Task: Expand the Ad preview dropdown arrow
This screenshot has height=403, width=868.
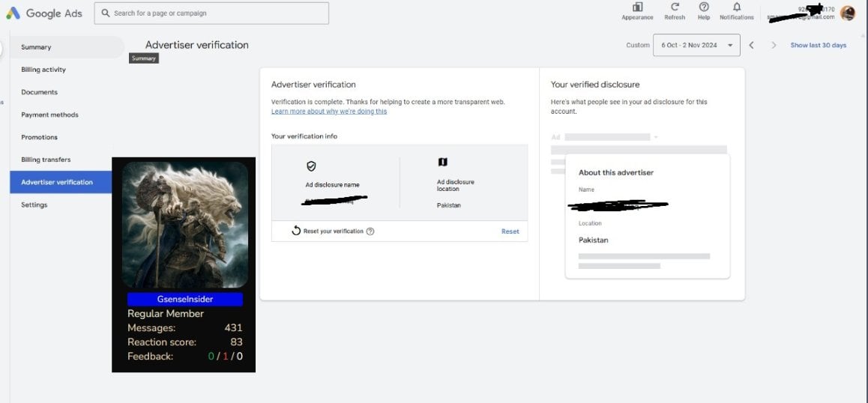Action: tap(656, 137)
